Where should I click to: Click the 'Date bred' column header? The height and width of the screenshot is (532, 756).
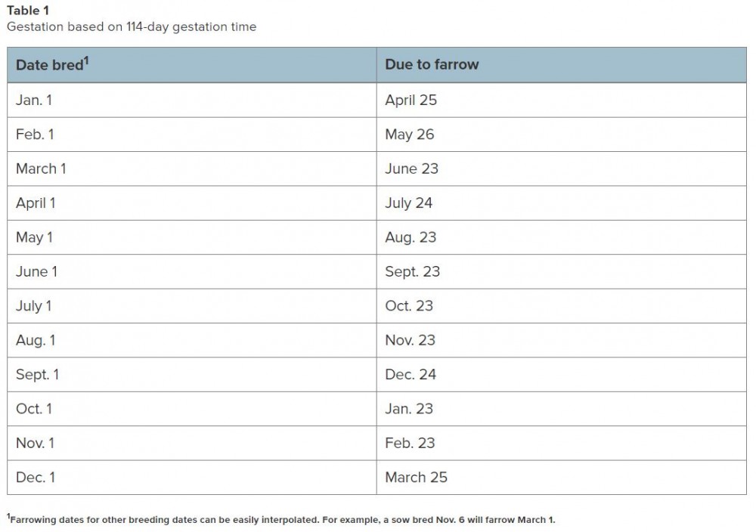tap(192, 65)
